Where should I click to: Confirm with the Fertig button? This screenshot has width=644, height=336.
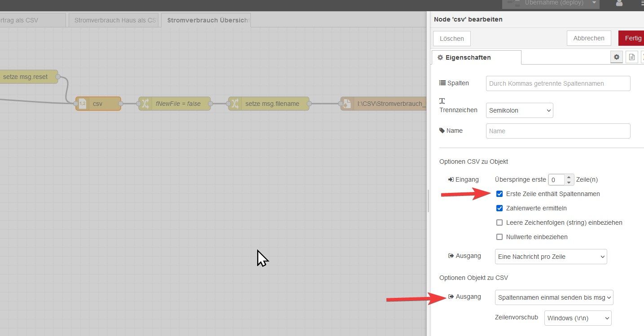632,38
